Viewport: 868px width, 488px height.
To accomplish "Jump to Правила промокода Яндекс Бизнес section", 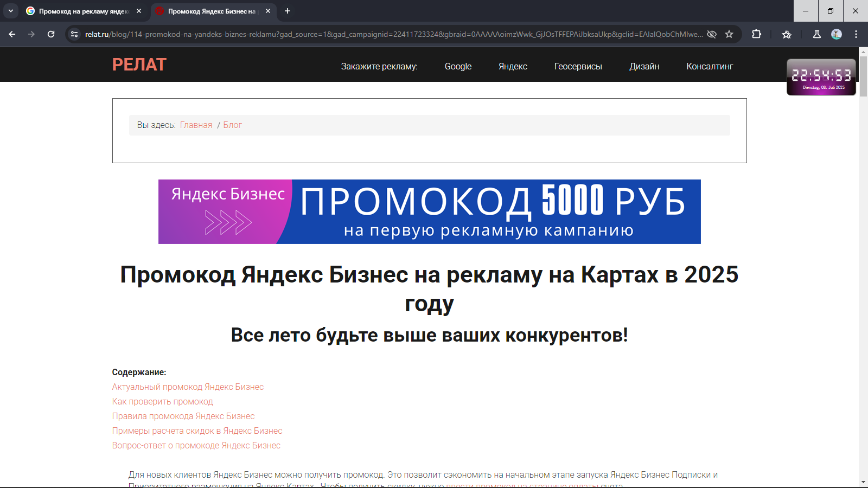I will coord(183,416).
